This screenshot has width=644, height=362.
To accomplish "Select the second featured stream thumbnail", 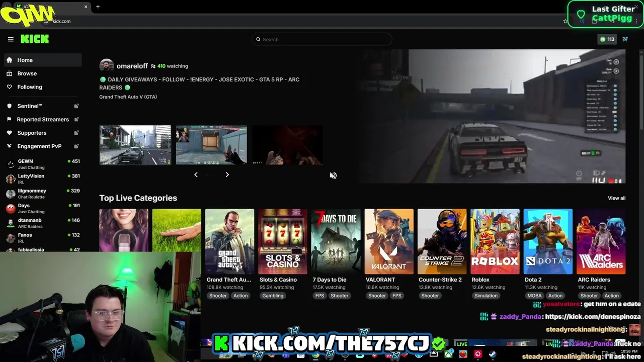I will pos(211,145).
